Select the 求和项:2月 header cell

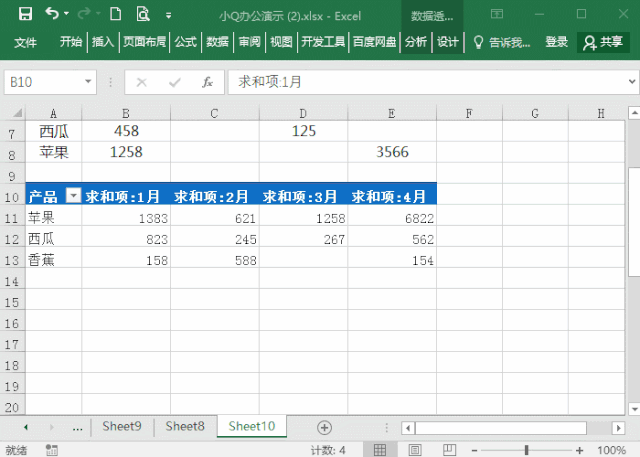(215, 194)
